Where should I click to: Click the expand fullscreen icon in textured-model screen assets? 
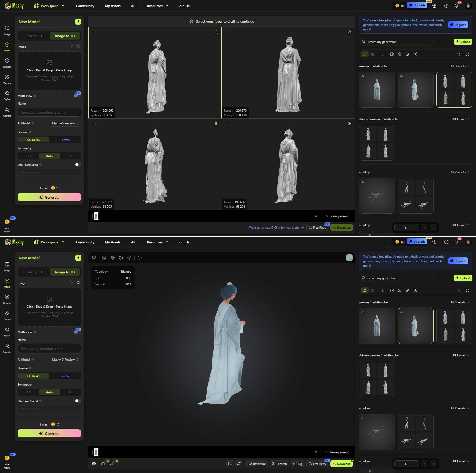pos(468,290)
